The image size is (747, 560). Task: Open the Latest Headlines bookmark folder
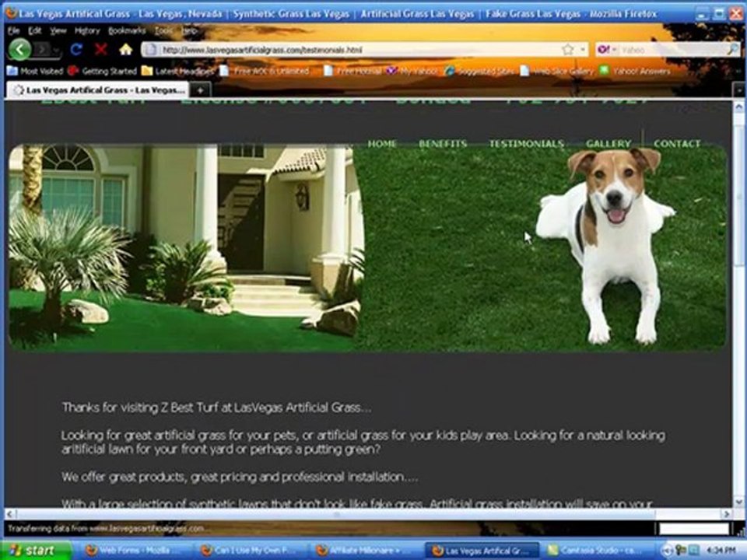[177, 71]
